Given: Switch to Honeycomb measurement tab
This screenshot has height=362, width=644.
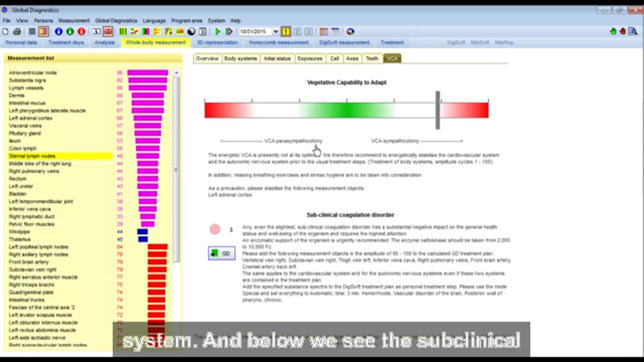Looking at the screenshot, I should (x=279, y=43).
